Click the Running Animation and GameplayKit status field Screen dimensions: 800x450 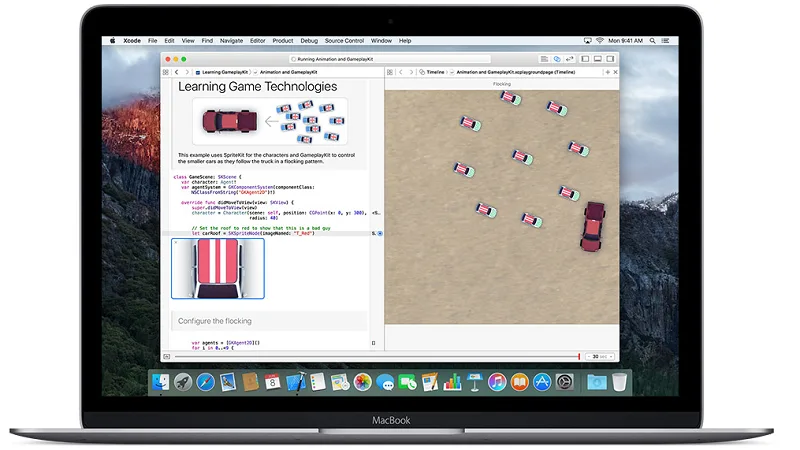point(390,59)
